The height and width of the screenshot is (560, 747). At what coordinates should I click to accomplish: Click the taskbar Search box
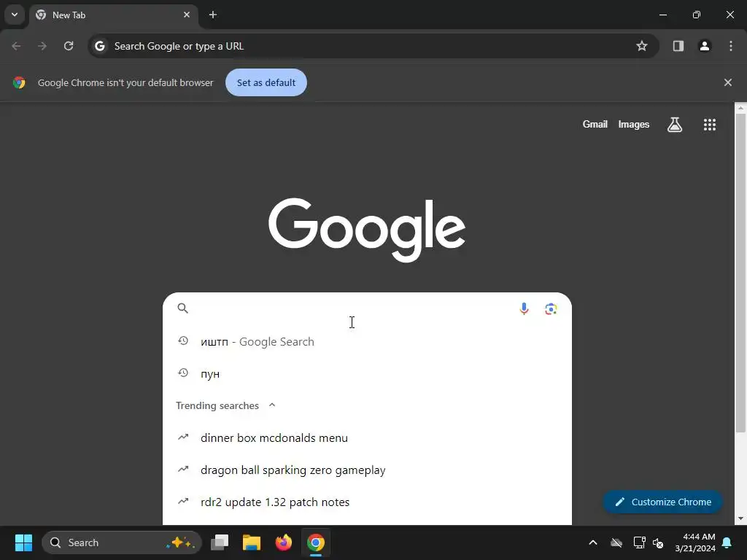(x=122, y=542)
